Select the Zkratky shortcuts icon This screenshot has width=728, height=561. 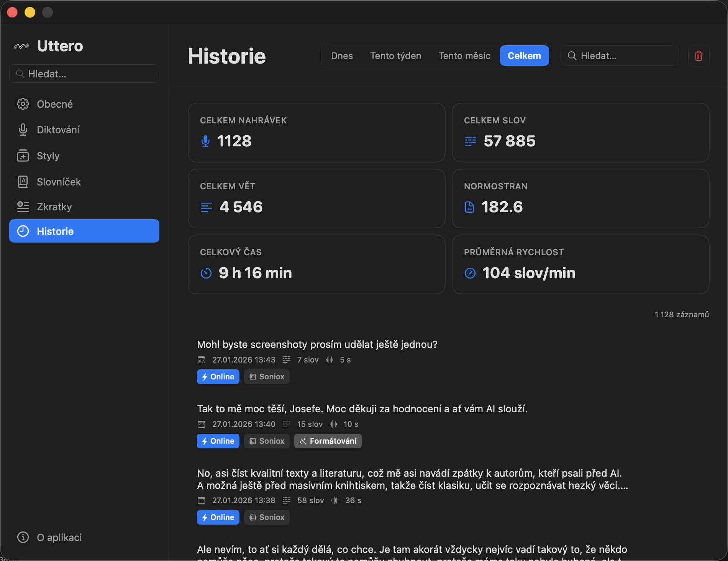[x=23, y=206]
